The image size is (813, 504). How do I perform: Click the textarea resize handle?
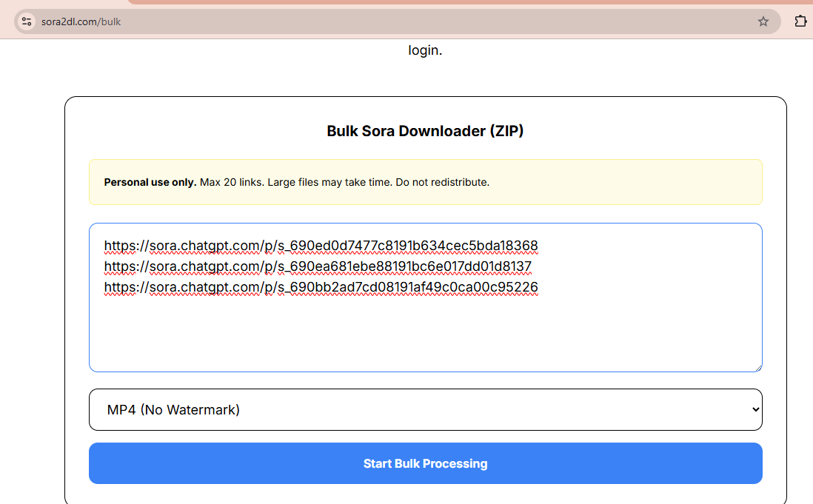point(758,368)
